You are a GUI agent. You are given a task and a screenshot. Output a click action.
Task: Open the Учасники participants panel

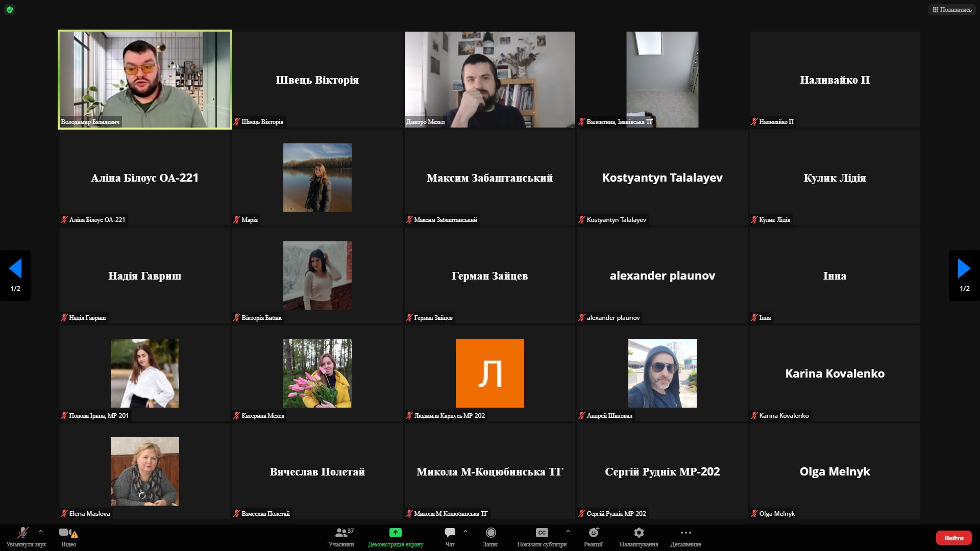coord(341,534)
